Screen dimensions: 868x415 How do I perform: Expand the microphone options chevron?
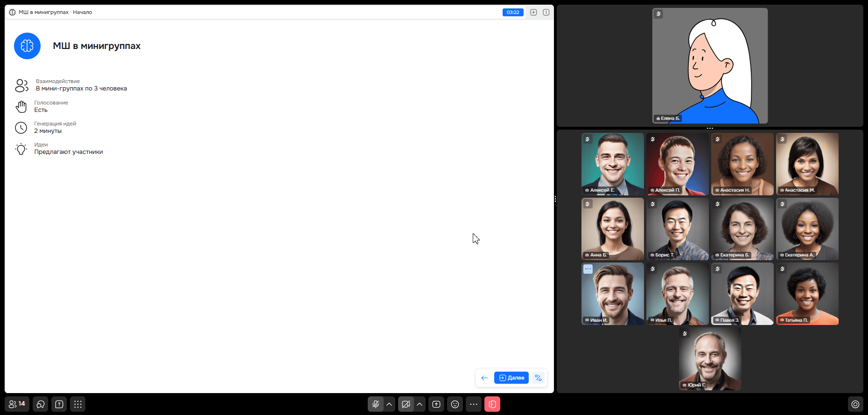point(389,404)
